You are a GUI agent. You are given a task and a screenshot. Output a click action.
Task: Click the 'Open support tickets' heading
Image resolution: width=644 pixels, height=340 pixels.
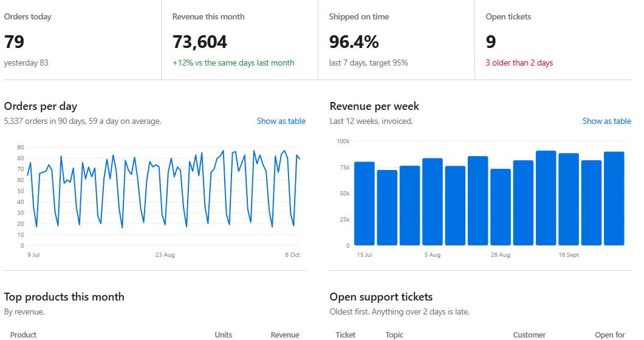click(x=381, y=297)
